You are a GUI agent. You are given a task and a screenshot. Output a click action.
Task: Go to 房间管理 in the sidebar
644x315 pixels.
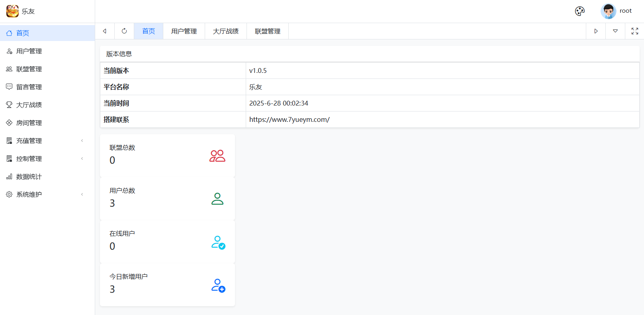(x=29, y=123)
